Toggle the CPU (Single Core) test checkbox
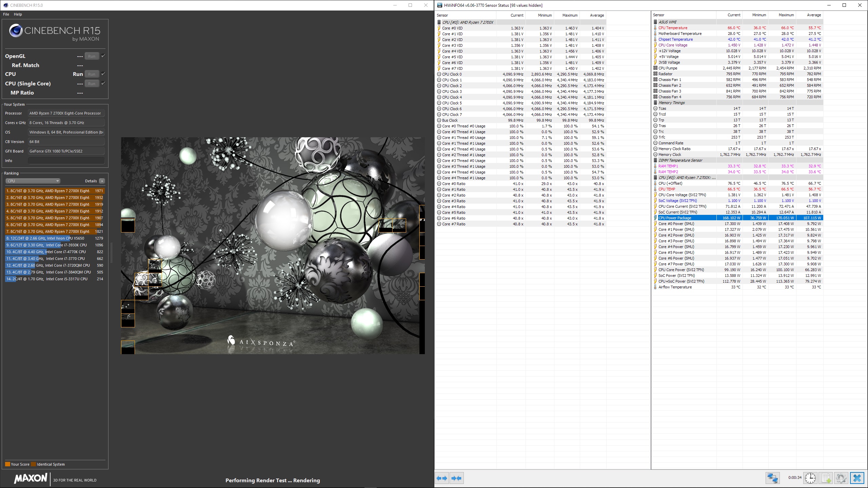Screen dimensions: 868x488 (103, 83)
